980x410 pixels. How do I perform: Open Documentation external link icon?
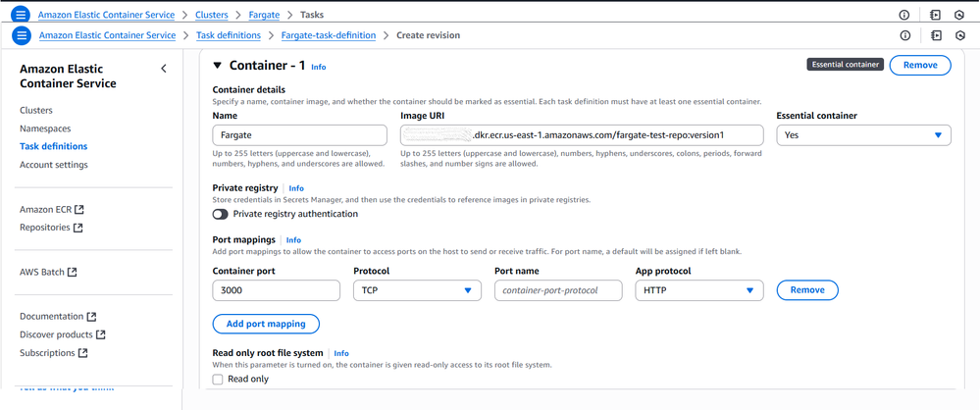[91, 317]
